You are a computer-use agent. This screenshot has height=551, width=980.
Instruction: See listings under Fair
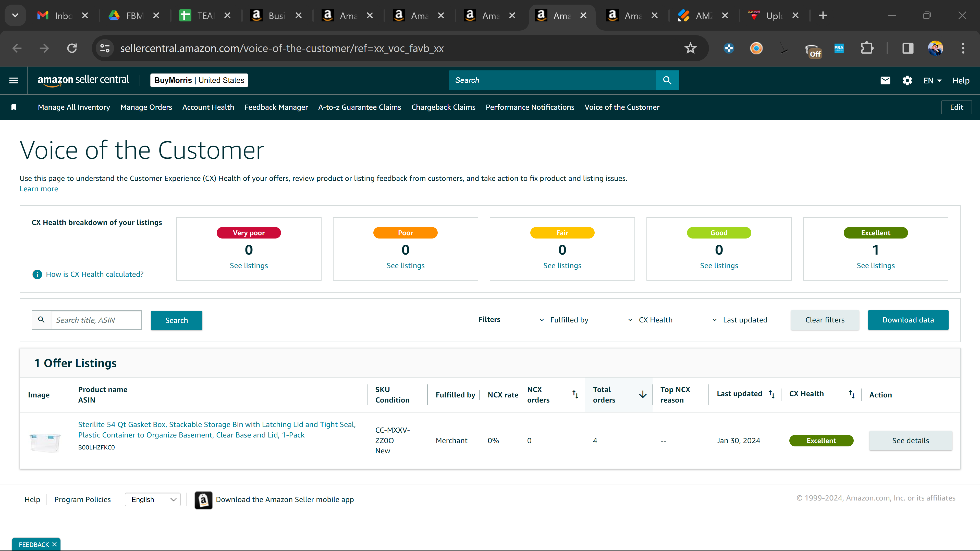pos(562,265)
